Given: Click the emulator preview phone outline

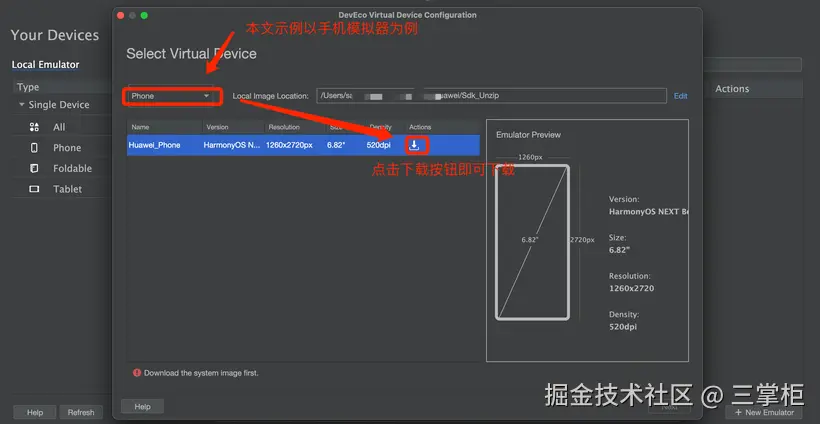Looking at the screenshot, I should [532, 242].
